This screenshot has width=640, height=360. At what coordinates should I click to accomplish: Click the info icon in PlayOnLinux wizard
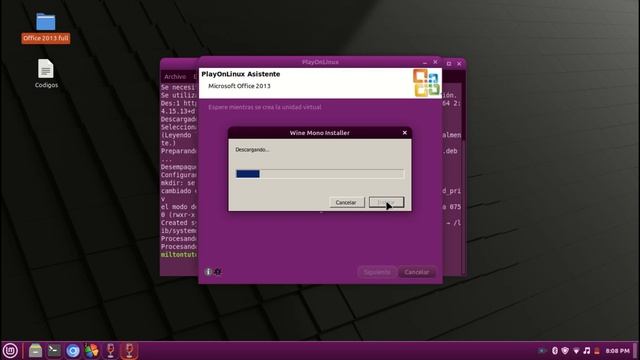(x=208, y=272)
